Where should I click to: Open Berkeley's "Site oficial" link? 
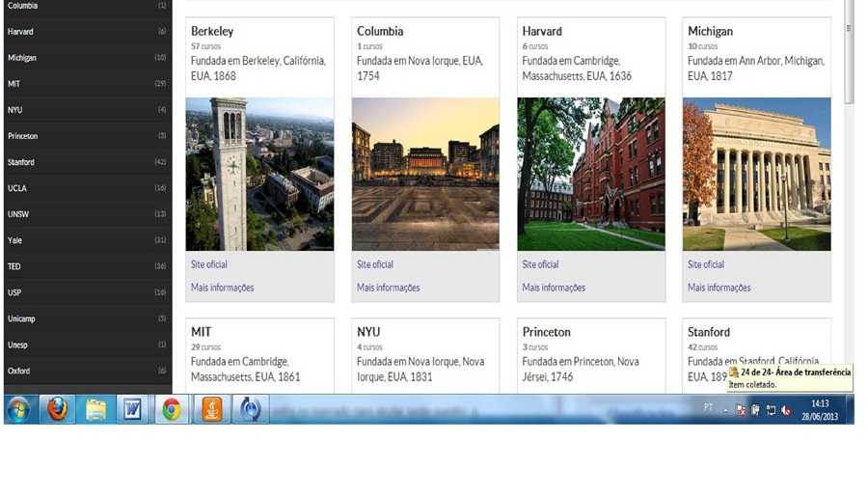pyautogui.click(x=209, y=264)
